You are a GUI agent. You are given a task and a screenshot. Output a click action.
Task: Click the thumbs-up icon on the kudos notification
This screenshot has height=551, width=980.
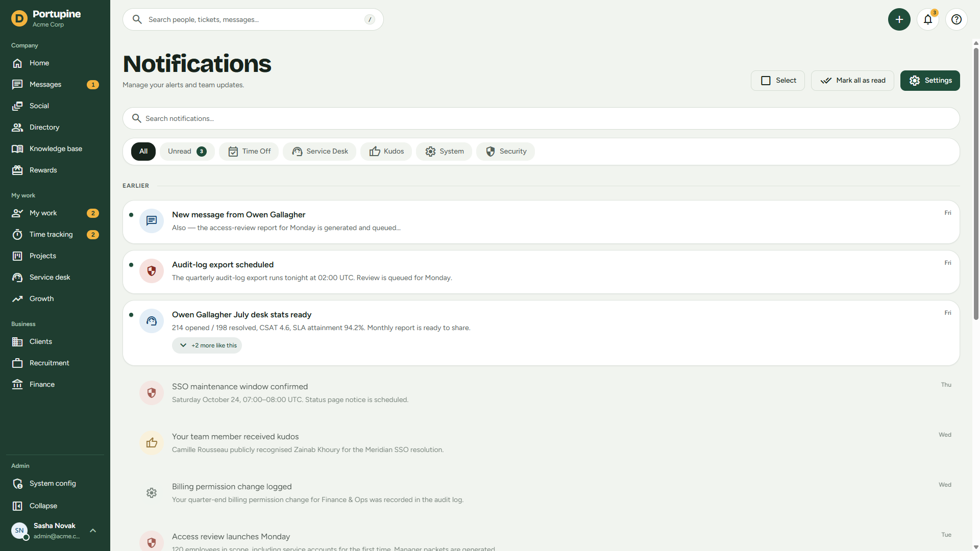pyautogui.click(x=152, y=443)
